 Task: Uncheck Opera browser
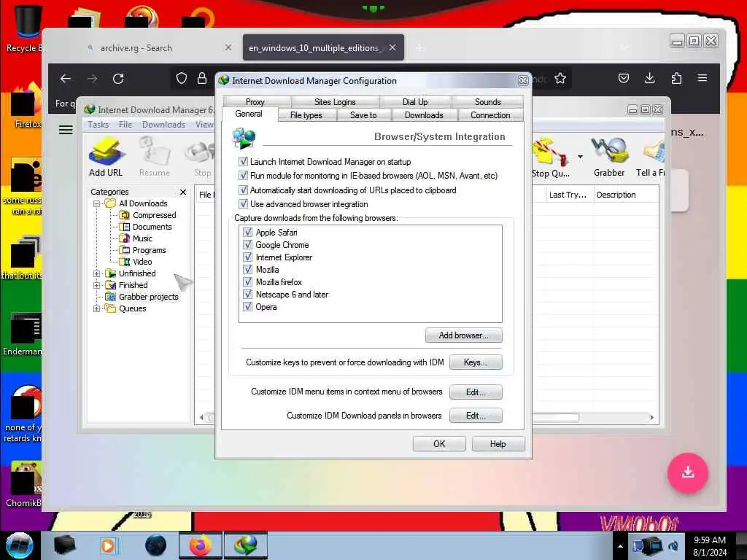click(x=248, y=307)
